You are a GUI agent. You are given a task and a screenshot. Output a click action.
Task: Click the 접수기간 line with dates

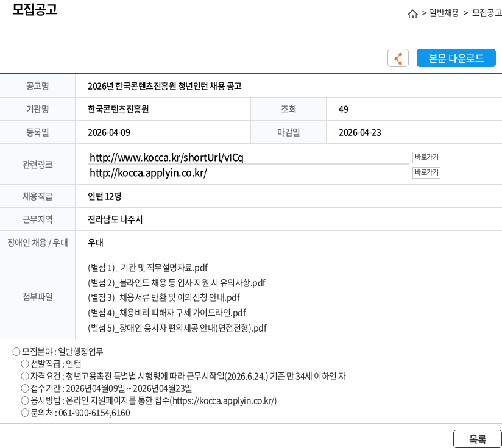pyautogui.click(x=106, y=388)
